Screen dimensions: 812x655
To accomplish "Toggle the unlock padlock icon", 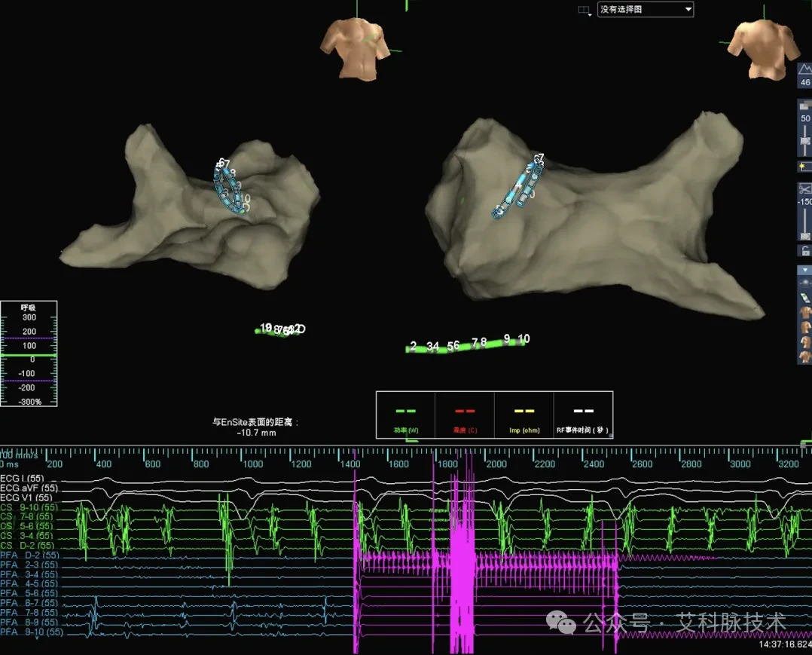I will coord(805,251).
